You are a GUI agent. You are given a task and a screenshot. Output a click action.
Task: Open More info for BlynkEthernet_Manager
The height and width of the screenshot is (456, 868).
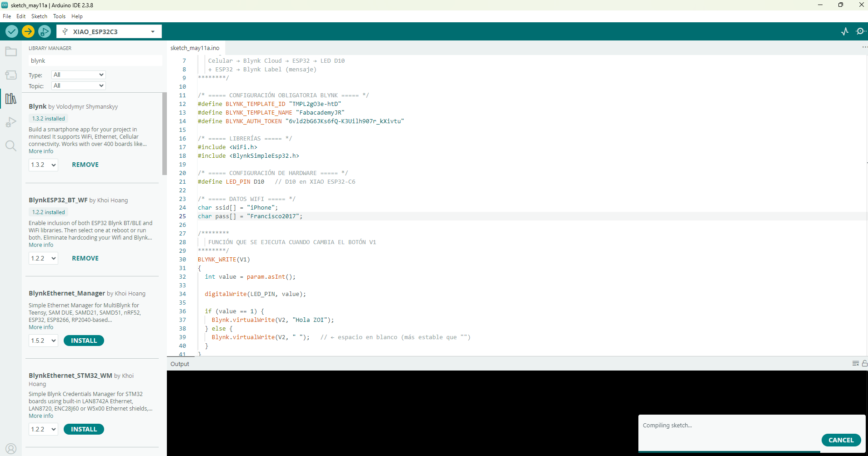(41, 327)
